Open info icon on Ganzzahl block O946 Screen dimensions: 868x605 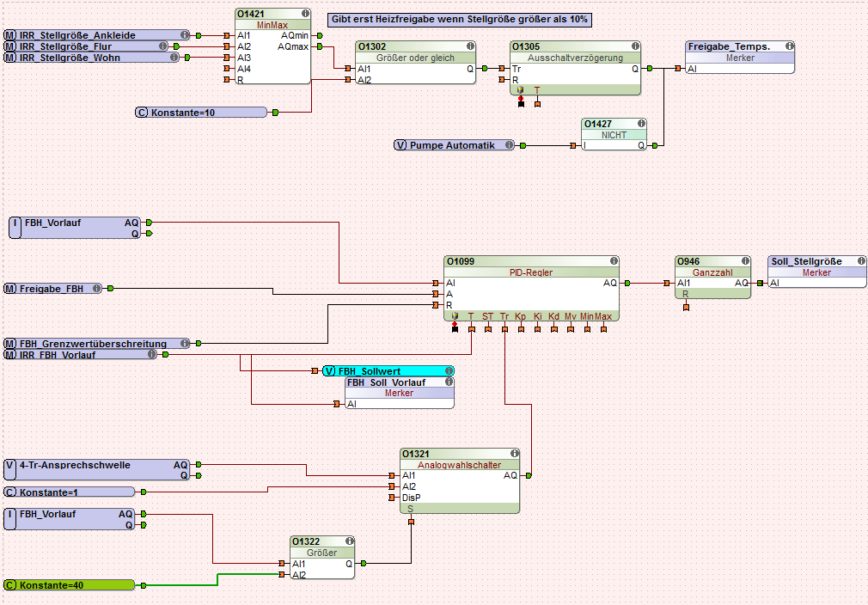point(746,260)
